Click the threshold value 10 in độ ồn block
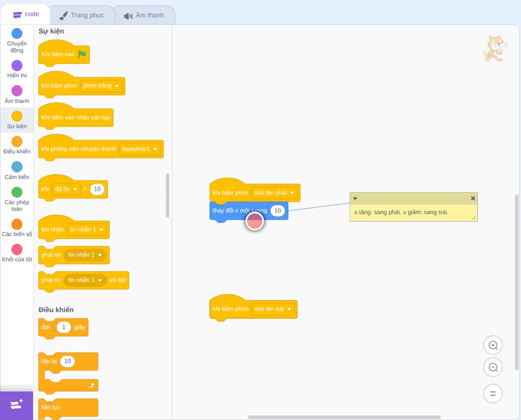 (97, 189)
